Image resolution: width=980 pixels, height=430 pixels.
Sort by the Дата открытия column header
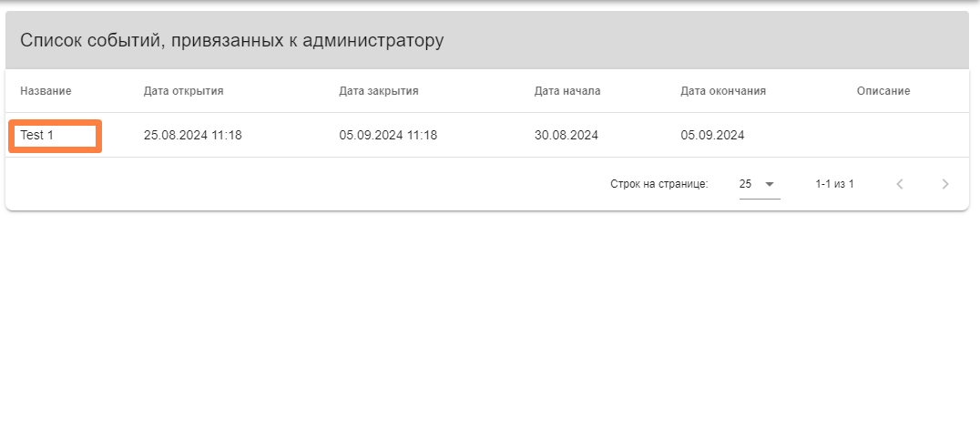[183, 91]
